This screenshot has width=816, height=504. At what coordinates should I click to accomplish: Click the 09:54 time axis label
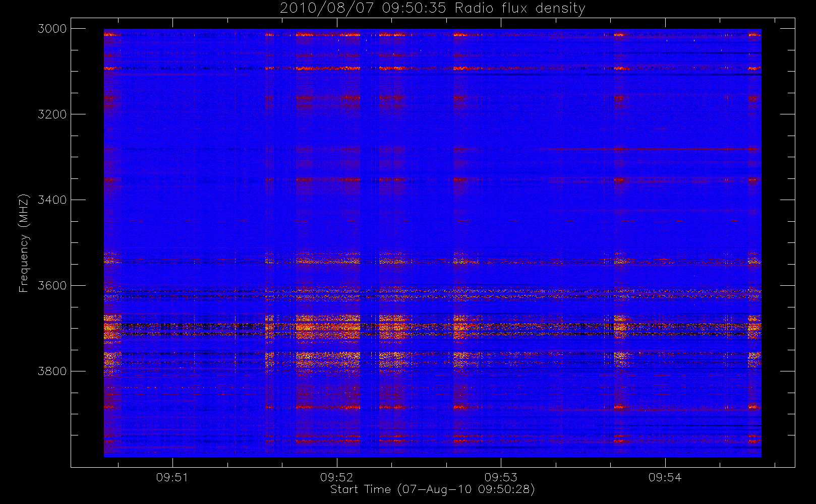coord(665,477)
